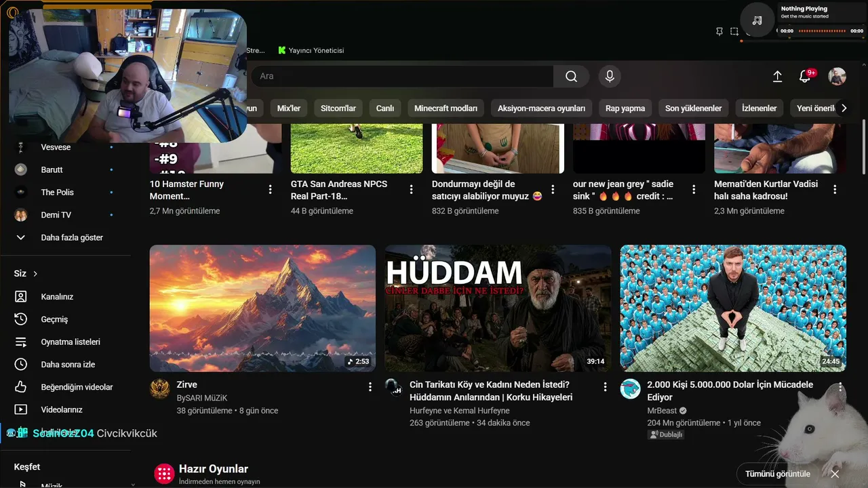Open Yayıncı Yöneticisi bookmark
Screen dimensions: 868x488
pyautogui.click(x=311, y=50)
